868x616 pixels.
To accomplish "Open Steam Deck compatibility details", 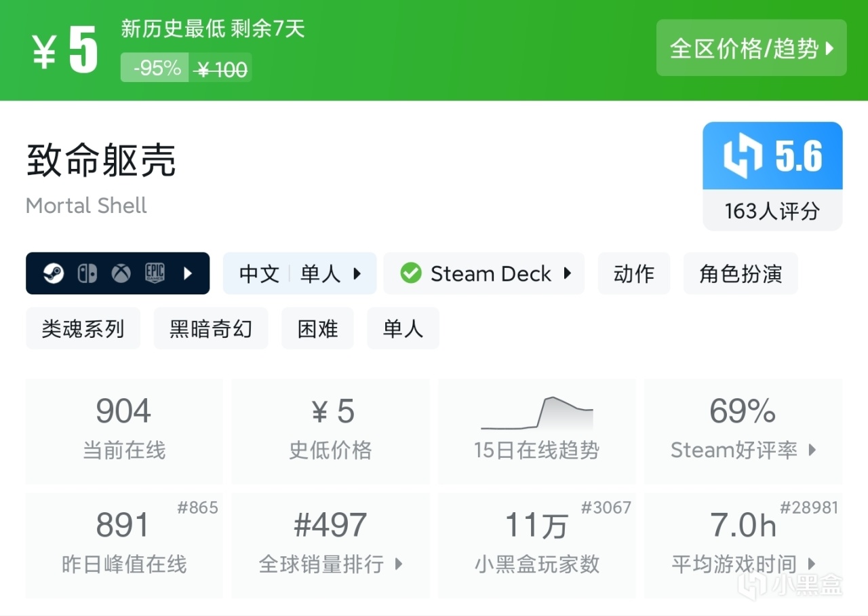I will tap(484, 273).
